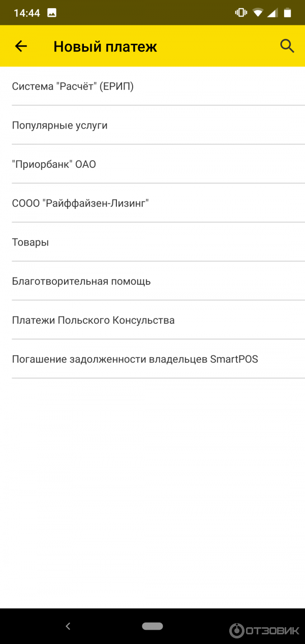Tap the Новый платеж screen title

[105, 47]
